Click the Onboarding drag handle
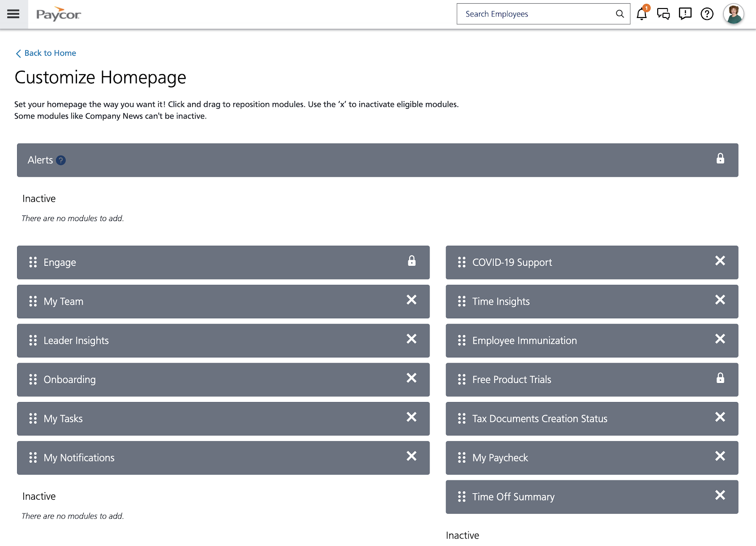756x546 pixels. pyautogui.click(x=33, y=379)
